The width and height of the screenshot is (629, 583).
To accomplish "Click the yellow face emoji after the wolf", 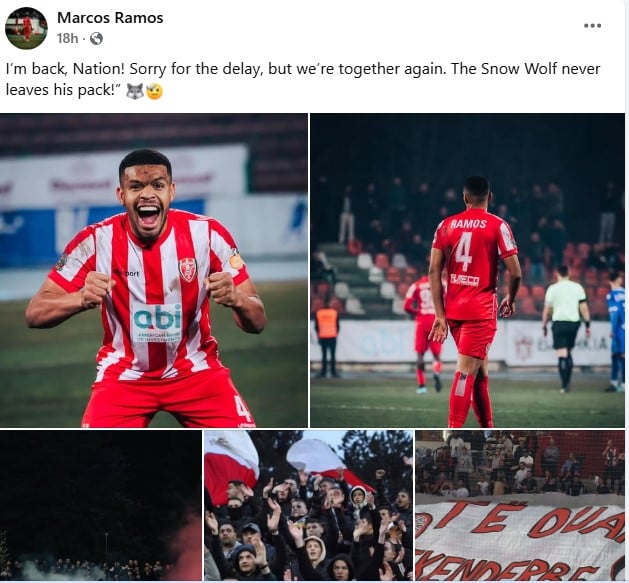I will (x=154, y=91).
